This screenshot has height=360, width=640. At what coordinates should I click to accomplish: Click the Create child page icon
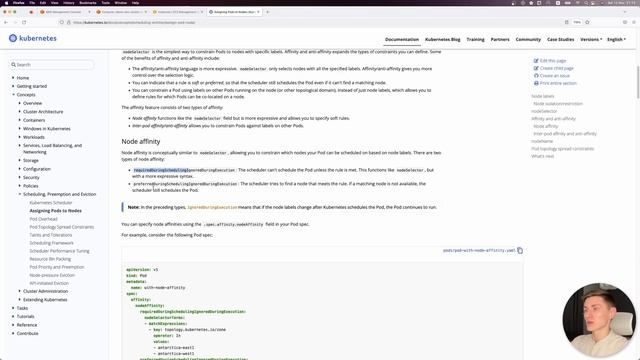[x=536, y=68]
